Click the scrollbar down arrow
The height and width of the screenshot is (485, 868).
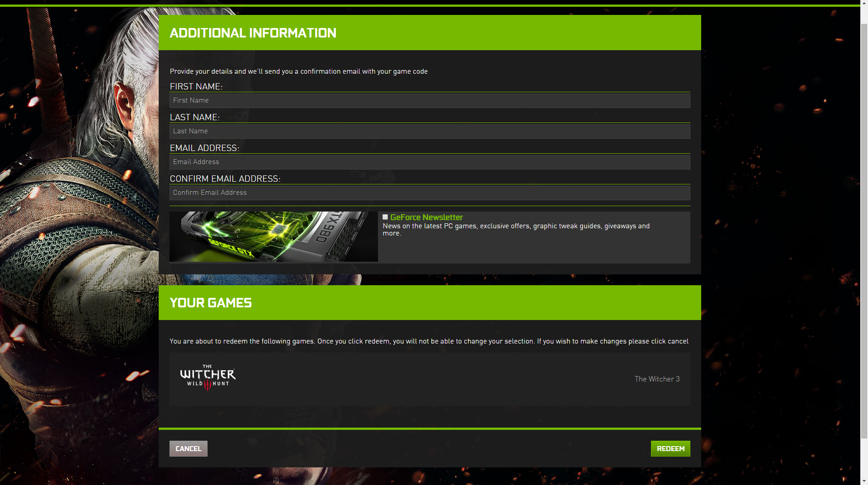point(864,481)
